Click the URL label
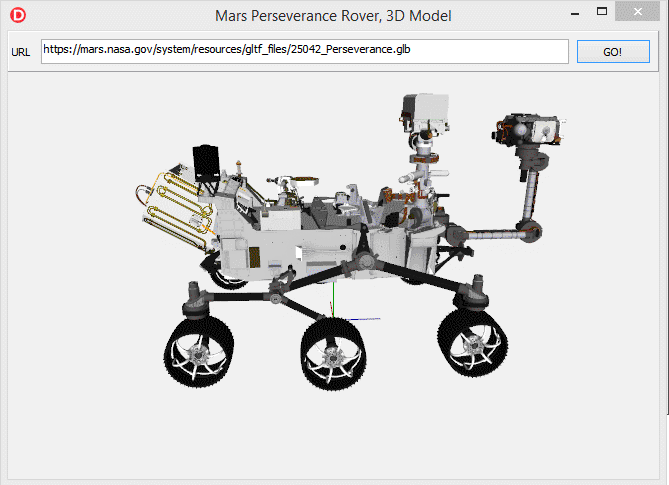 tap(20, 52)
